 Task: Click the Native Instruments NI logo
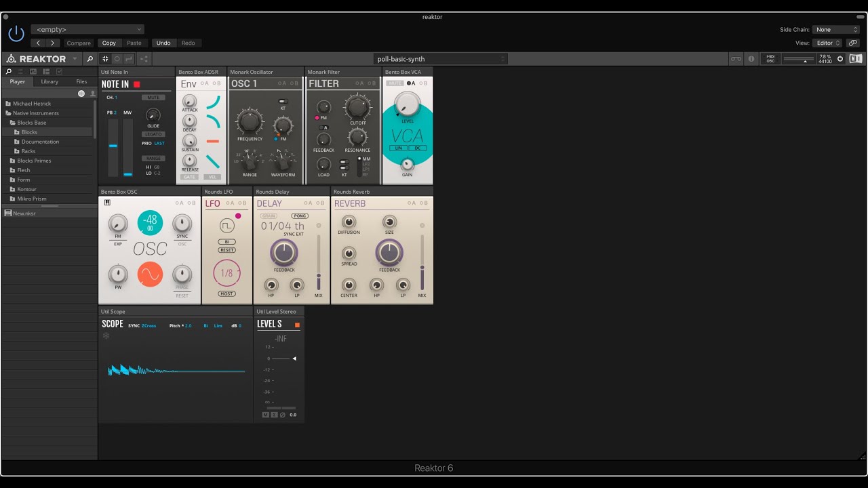pos(856,59)
